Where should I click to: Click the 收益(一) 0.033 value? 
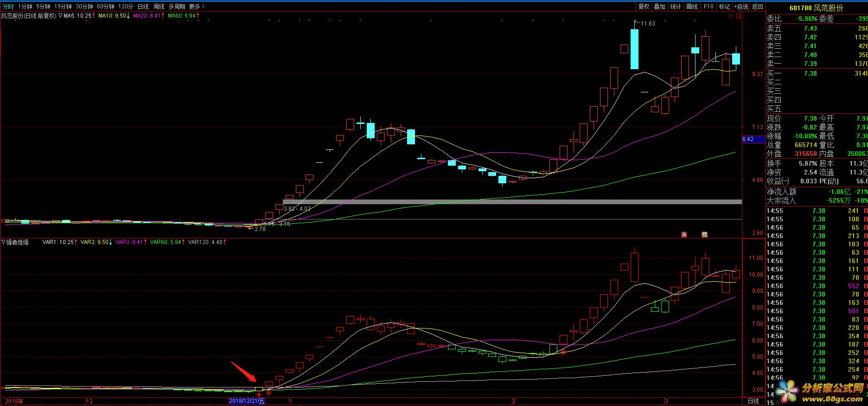pyautogui.click(x=809, y=181)
